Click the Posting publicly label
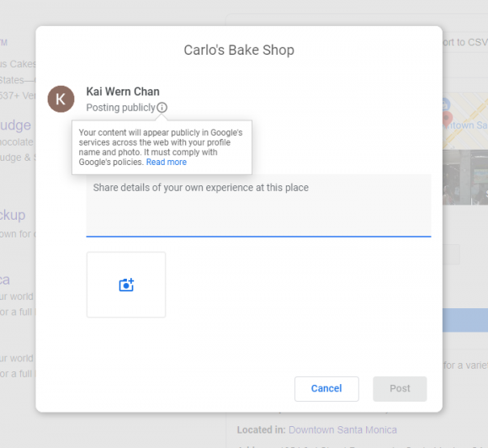The image size is (488, 448). point(121,108)
